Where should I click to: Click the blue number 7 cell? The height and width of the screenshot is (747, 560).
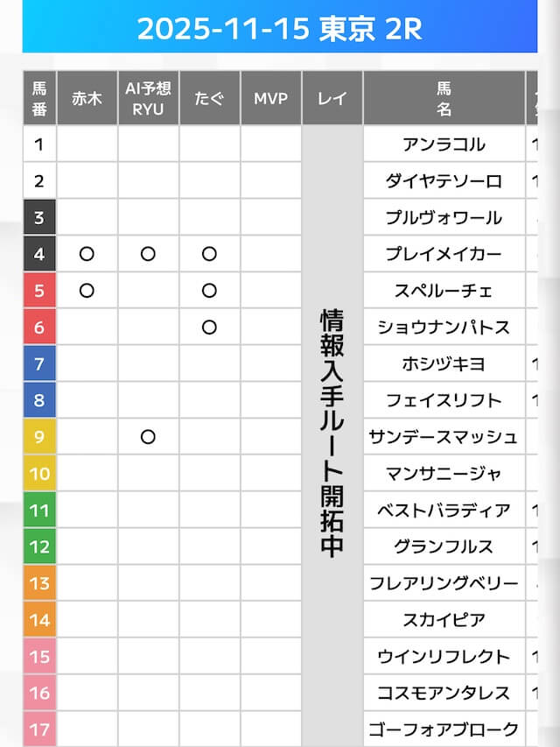[39, 363]
